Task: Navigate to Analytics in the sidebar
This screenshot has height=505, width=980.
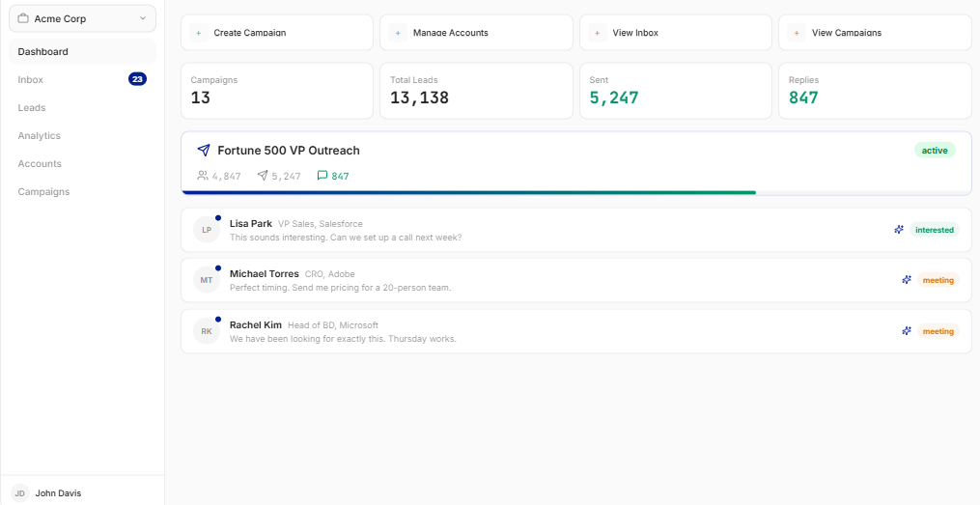Action: point(82,135)
